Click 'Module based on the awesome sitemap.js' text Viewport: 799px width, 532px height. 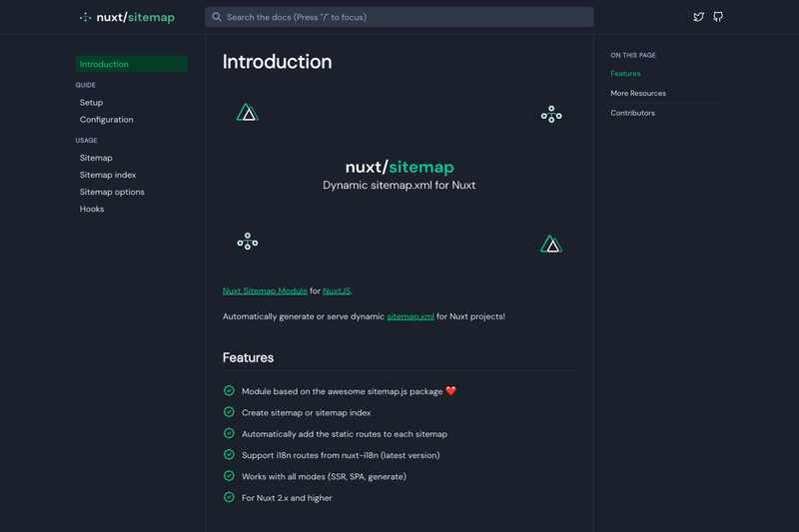point(325,391)
